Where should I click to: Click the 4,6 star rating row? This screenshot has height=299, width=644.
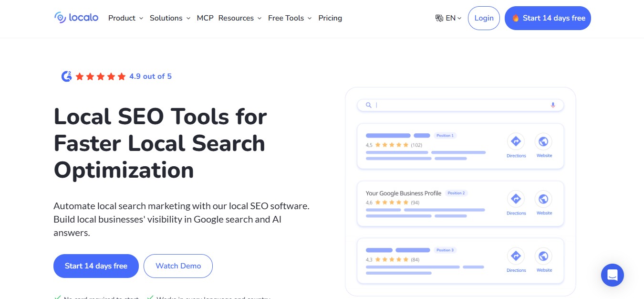(x=393, y=203)
